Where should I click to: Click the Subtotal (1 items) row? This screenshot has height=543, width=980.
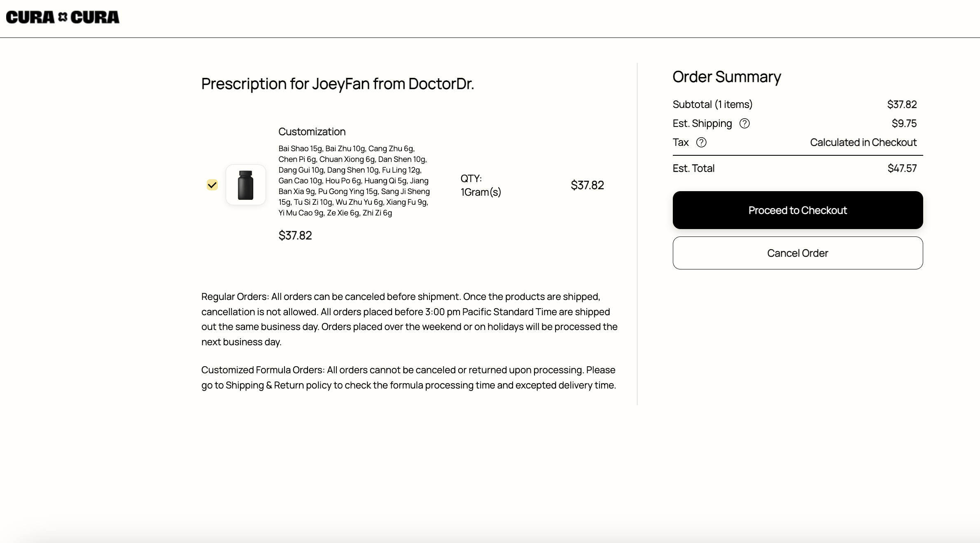713,104
